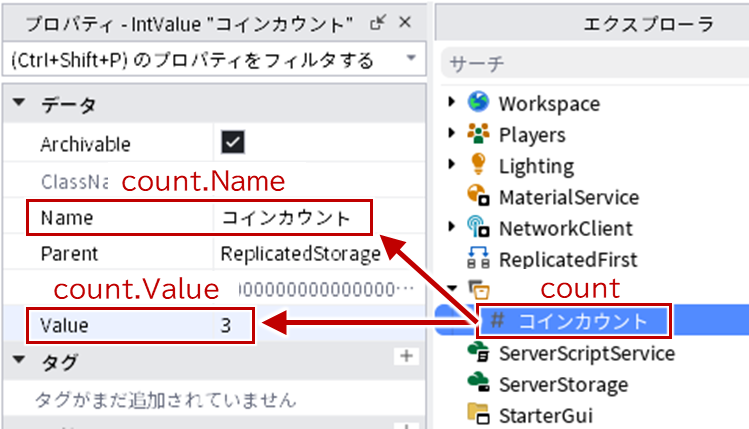The height and width of the screenshot is (429, 749).
Task: Click the Players people icon
Action: tap(478, 133)
